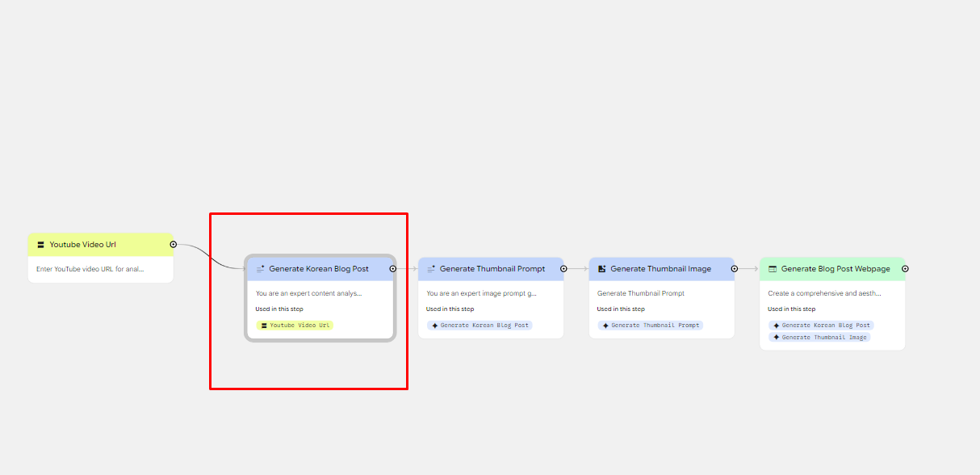Click the sparkle icon in Thumbnail Prompt node's chip
Image resolution: width=980 pixels, height=475 pixels.
[x=435, y=326]
